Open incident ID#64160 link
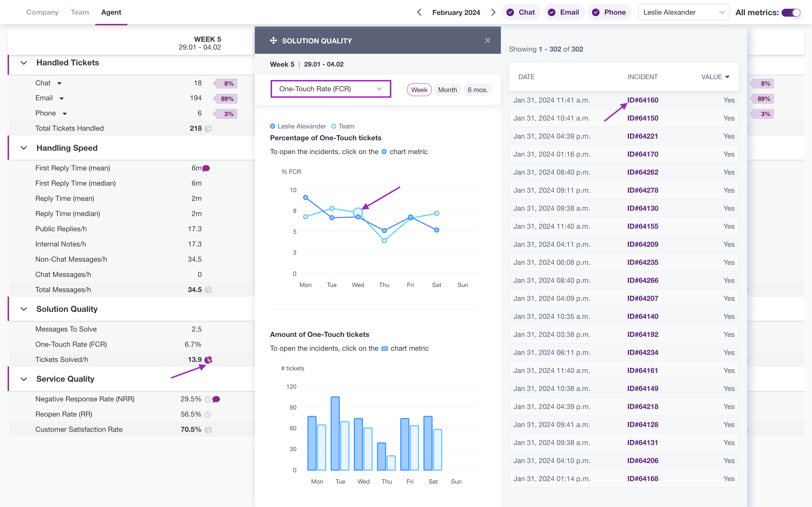 tap(643, 100)
